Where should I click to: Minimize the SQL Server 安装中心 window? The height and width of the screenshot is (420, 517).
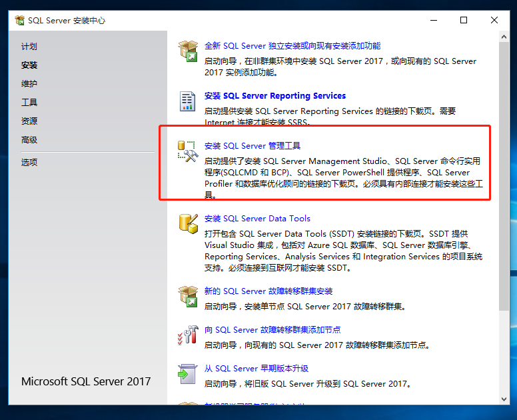tap(434, 21)
